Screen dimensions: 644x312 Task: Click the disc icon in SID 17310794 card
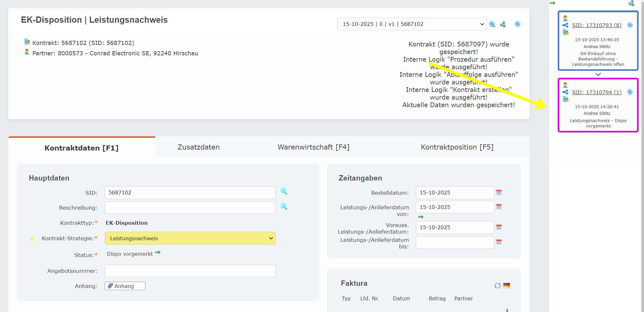pos(630,92)
